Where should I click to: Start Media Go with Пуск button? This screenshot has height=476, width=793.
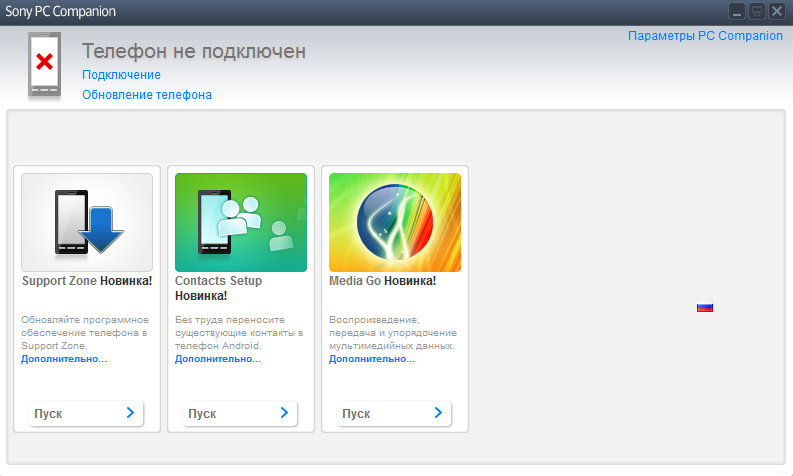point(394,413)
